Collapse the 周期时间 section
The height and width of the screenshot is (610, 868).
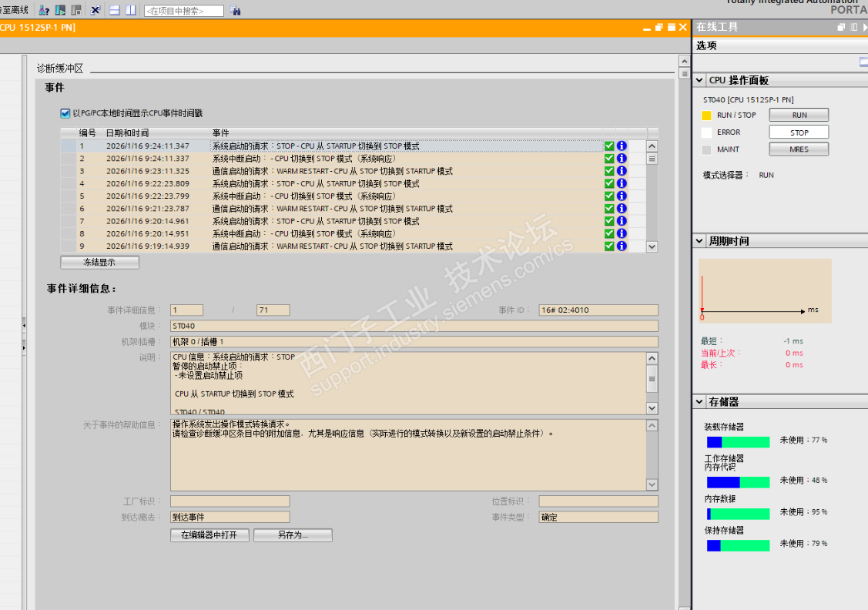(x=699, y=241)
